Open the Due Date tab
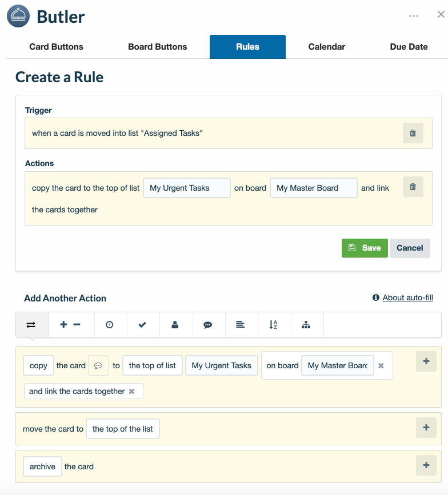Viewport: 448px width, 495px height. 409,47
